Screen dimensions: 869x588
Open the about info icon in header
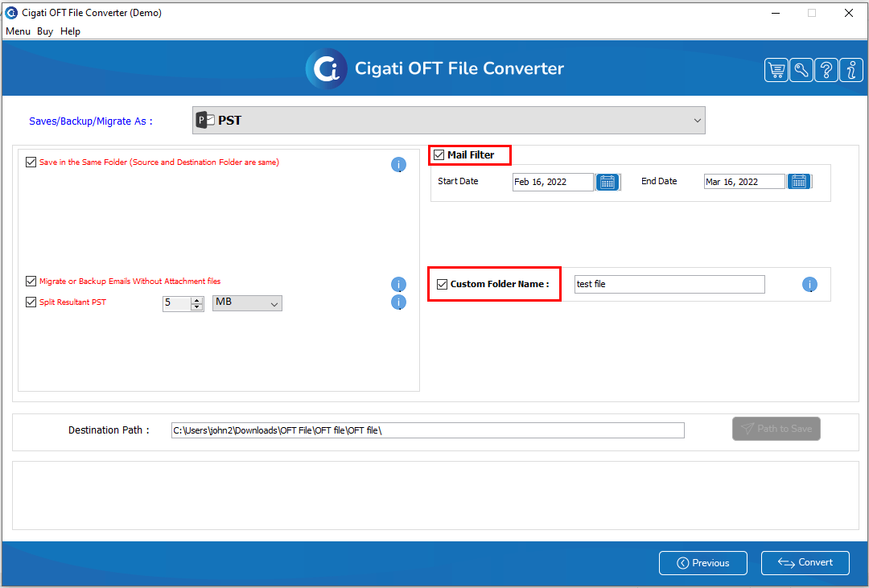click(x=851, y=70)
